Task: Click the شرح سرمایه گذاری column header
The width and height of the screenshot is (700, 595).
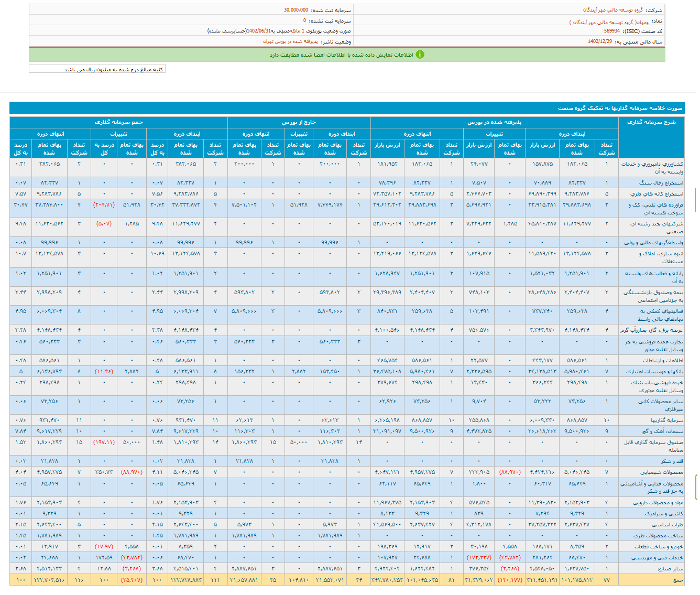Action: tap(651, 122)
